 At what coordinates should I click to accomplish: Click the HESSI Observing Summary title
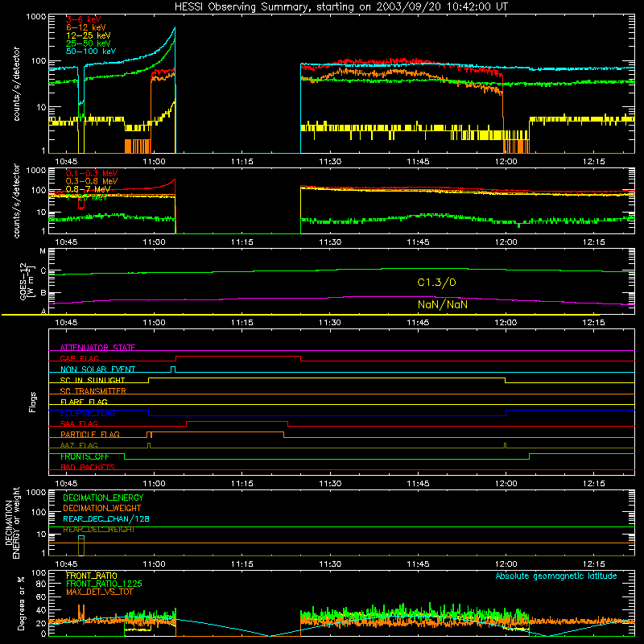pos(341,7)
